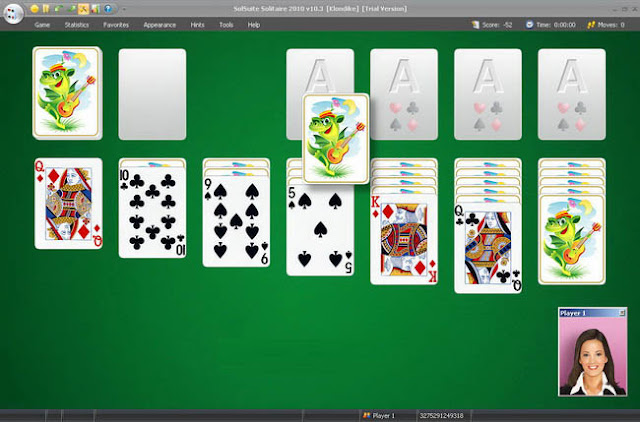Click the yellow pause icon in quick toolbar
Image resolution: width=640 pixels, height=422 pixels.
click(46, 9)
